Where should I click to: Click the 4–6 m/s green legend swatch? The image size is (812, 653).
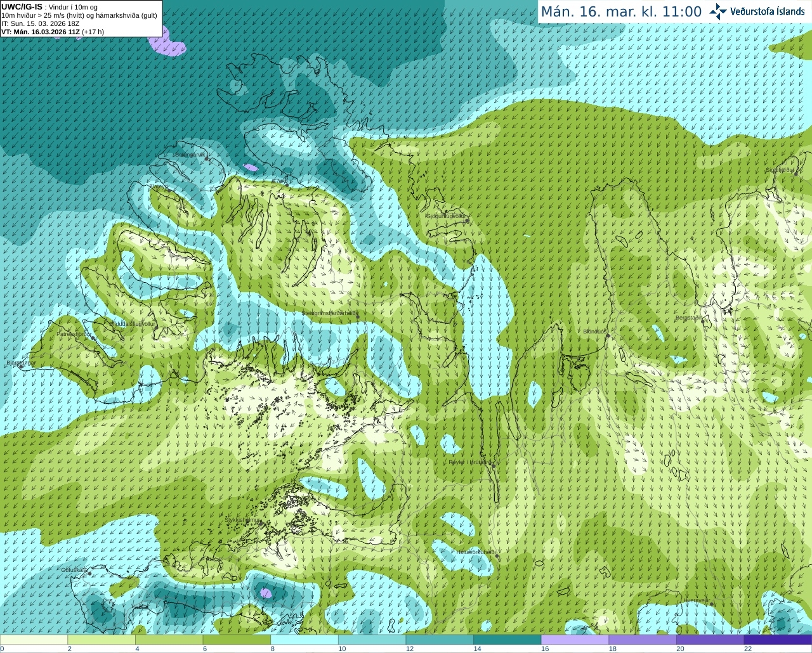point(169,640)
